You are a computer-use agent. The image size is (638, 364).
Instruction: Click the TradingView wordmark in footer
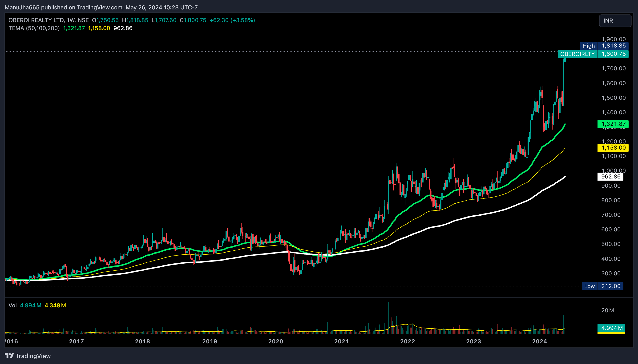tap(33, 356)
